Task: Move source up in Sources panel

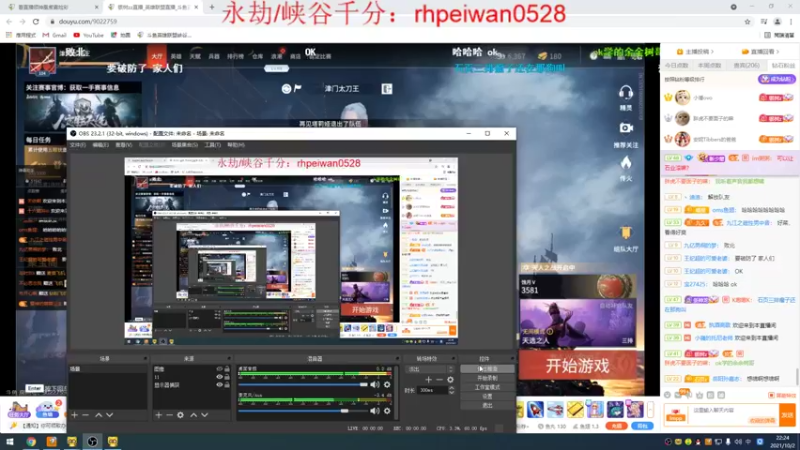Action: 193,415
